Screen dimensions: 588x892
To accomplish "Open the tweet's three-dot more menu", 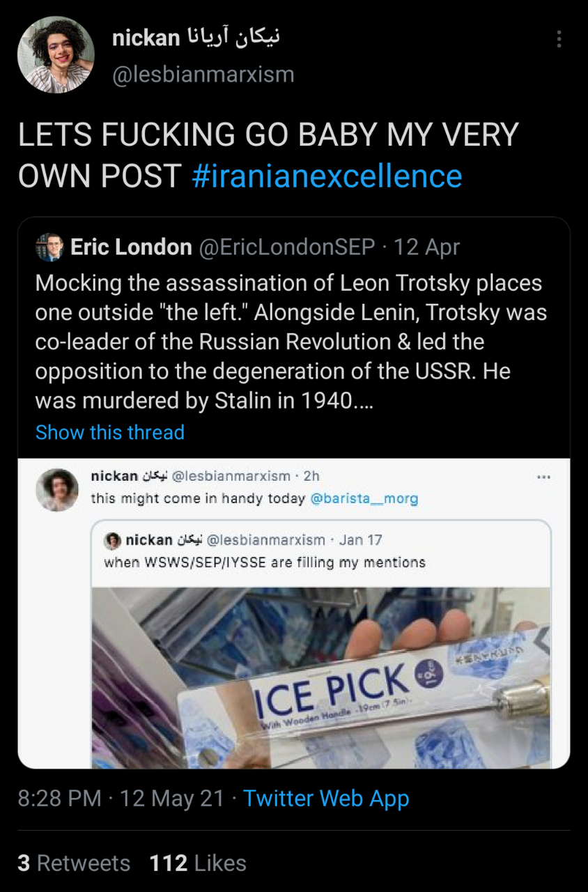I will pyautogui.click(x=559, y=39).
